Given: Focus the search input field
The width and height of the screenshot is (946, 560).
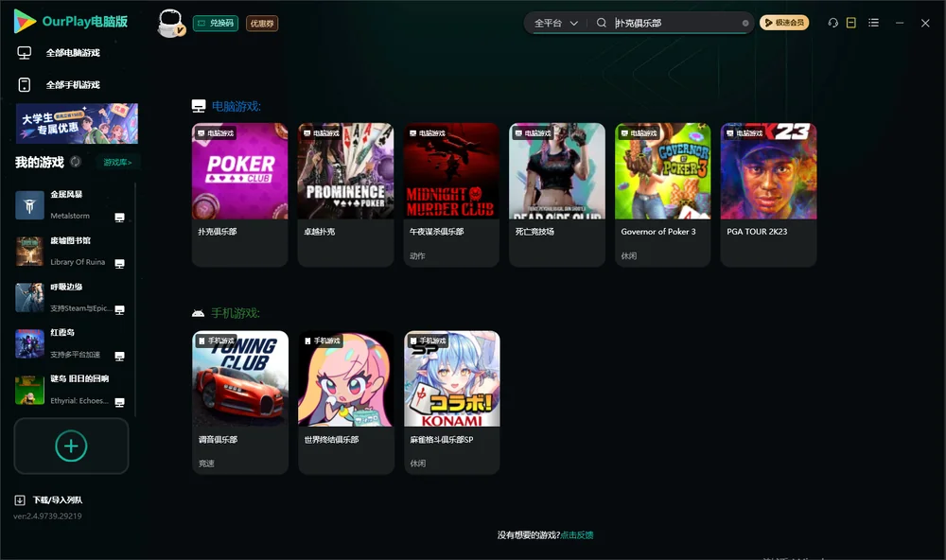Looking at the screenshot, I should click(677, 23).
